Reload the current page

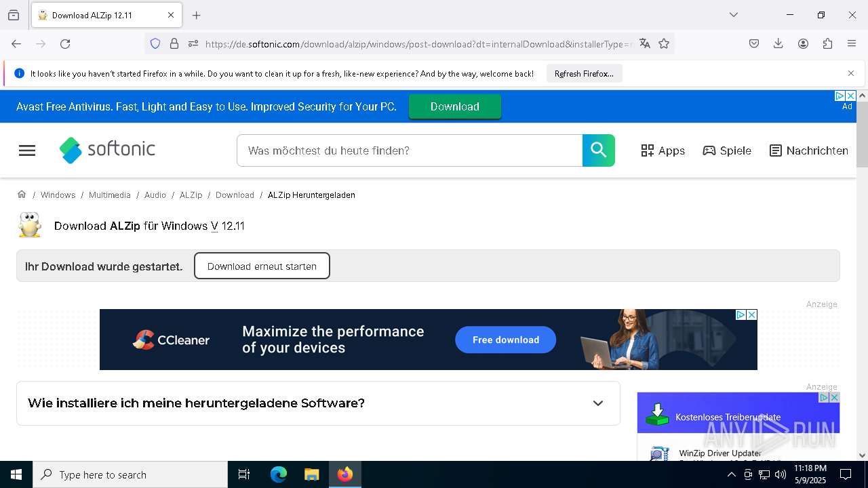click(65, 43)
